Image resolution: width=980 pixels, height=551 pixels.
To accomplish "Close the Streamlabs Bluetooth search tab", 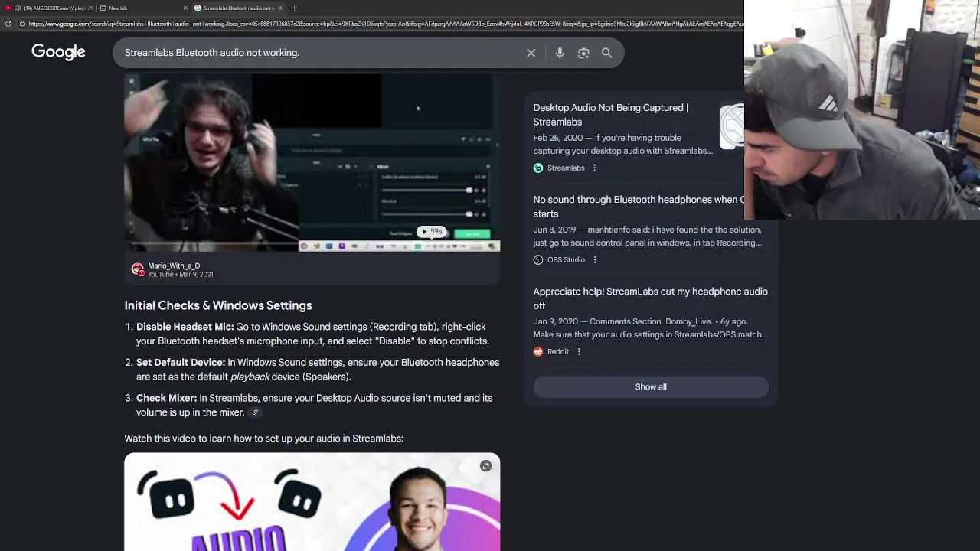I will (x=280, y=8).
